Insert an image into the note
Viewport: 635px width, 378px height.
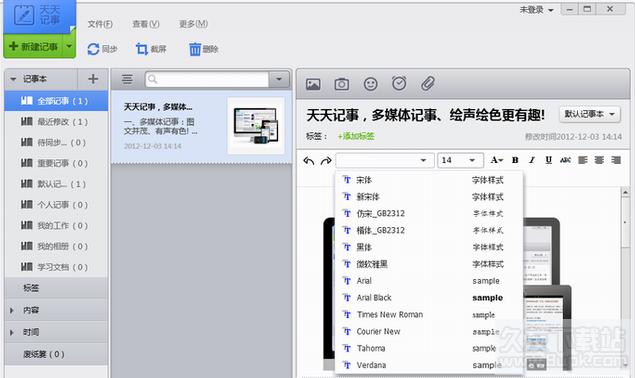coord(313,84)
